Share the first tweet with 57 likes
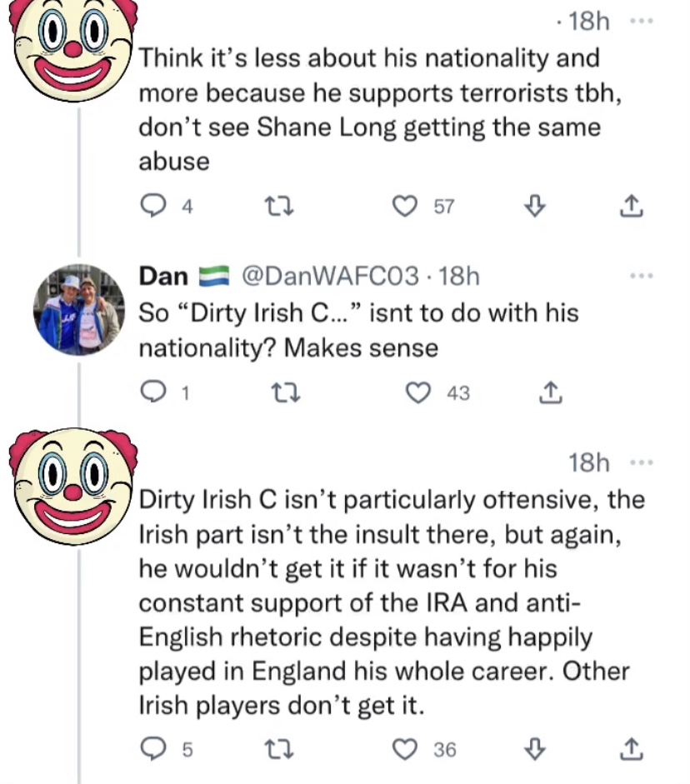The width and height of the screenshot is (690, 784). tap(632, 207)
